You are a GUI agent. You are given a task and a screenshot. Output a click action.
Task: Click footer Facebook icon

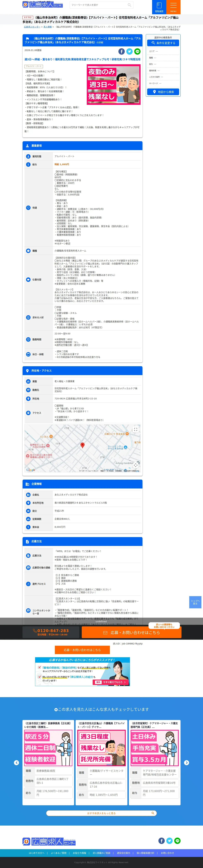click(x=162, y=841)
